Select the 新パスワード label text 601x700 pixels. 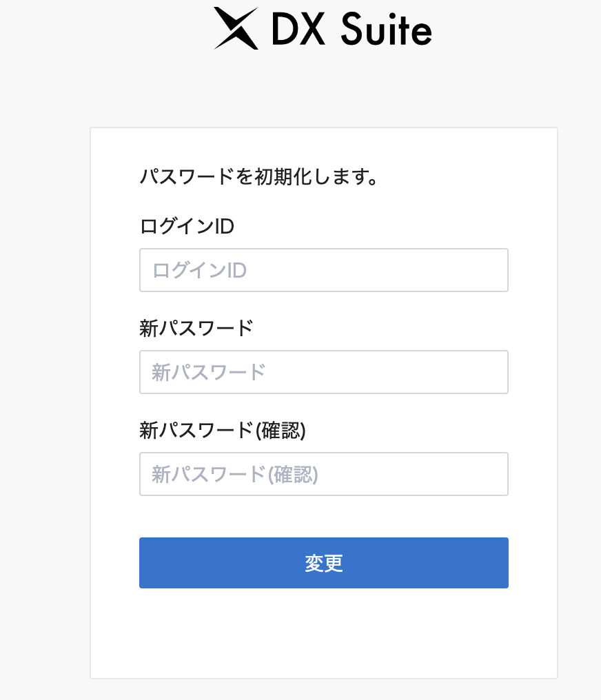click(196, 329)
